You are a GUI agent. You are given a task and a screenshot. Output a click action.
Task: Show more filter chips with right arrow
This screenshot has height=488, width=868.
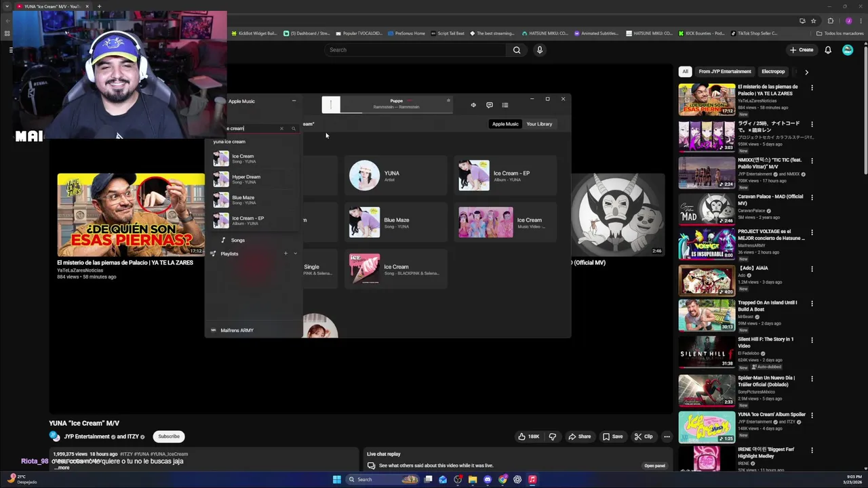point(806,71)
